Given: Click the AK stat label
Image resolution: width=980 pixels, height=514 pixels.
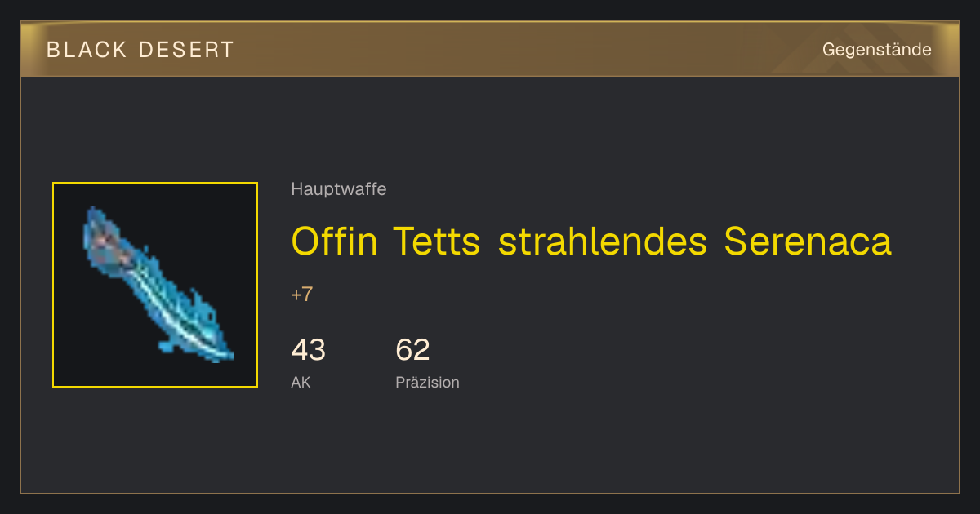Looking at the screenshot, I should pyautogui.click(x=301, y=382).
